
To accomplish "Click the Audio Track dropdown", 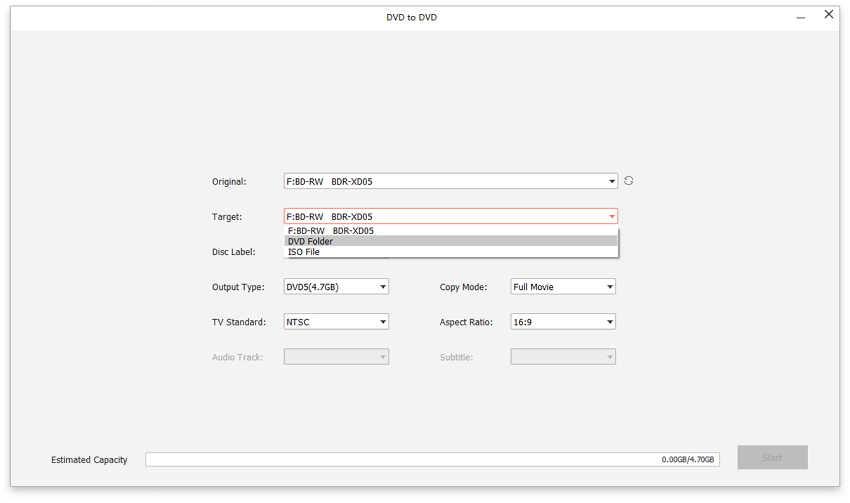I will point(336,357).
